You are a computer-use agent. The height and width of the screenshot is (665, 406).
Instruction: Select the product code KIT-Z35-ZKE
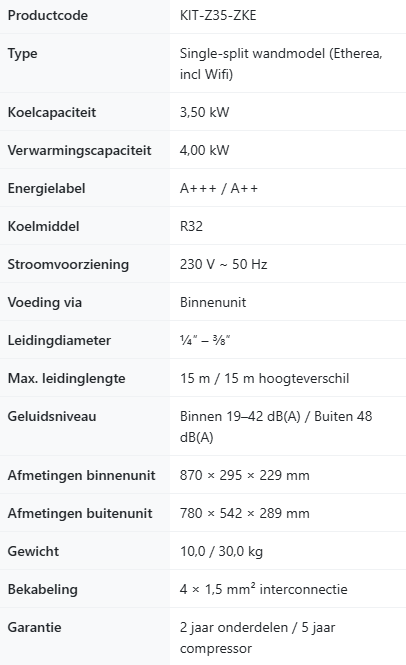click(x=218, y=16)
